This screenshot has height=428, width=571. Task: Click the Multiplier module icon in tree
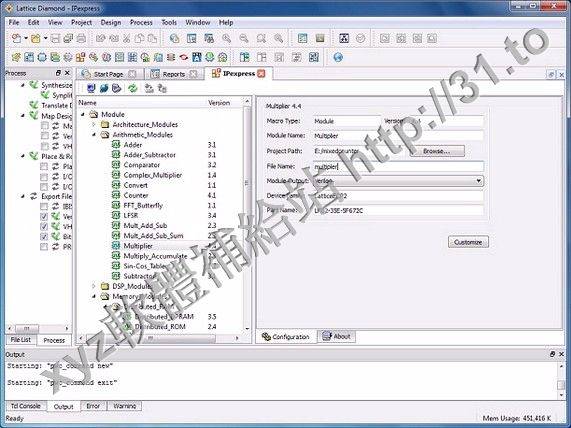click(x=116, y=246)
